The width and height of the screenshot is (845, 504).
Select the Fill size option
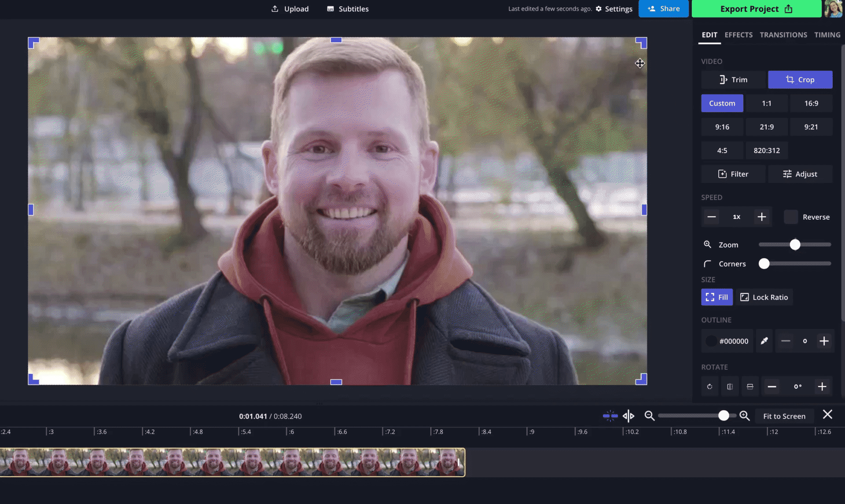click(x=716, y=297)
